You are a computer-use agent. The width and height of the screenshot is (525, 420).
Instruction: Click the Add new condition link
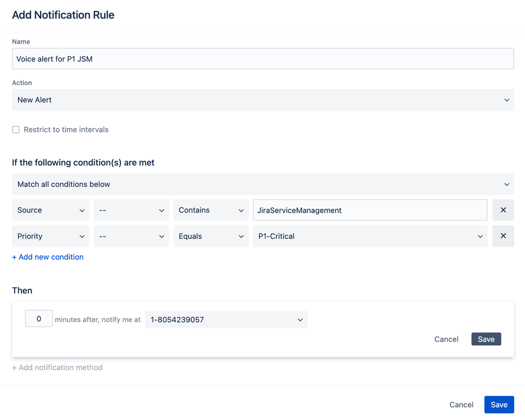pyautogui.click(x=48, y=257)
